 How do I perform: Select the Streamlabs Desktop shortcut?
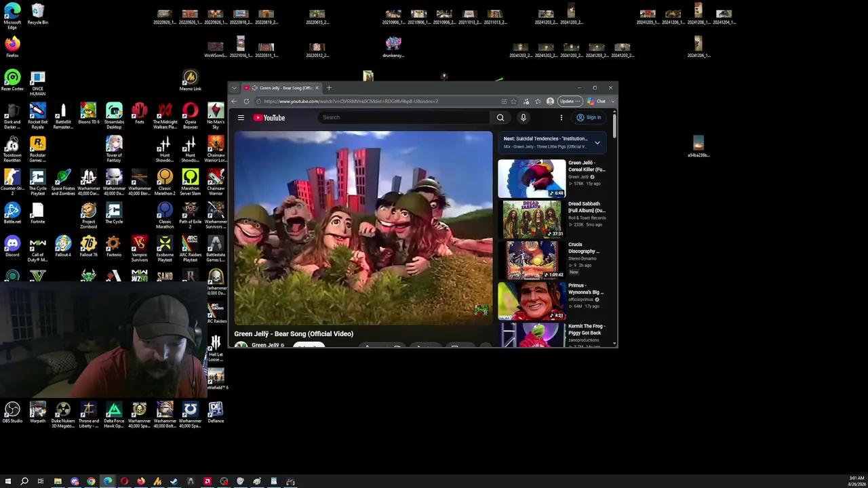click(114, 116)
